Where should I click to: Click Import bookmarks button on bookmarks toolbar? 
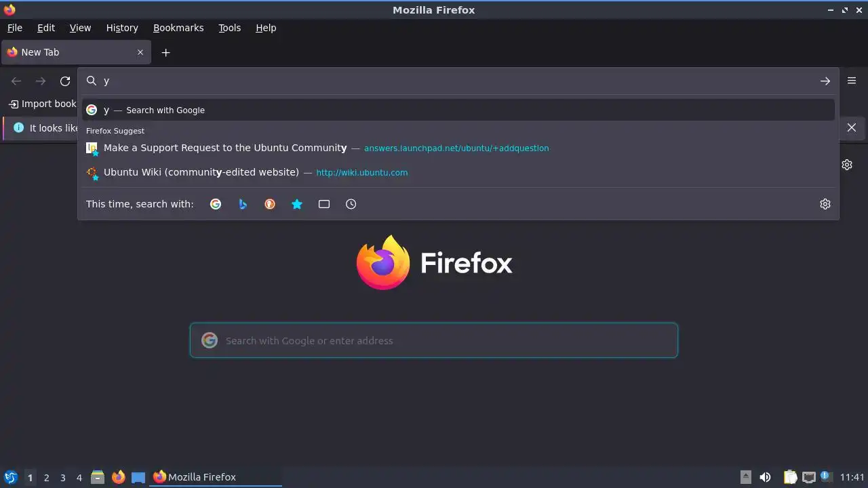click(42, 104)
